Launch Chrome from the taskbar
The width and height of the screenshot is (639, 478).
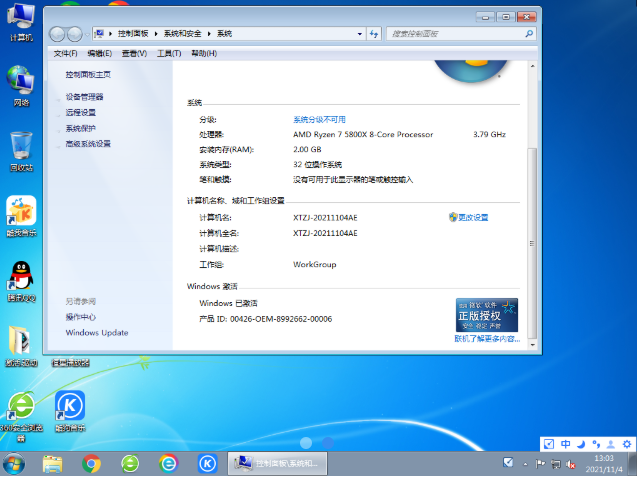91,463
